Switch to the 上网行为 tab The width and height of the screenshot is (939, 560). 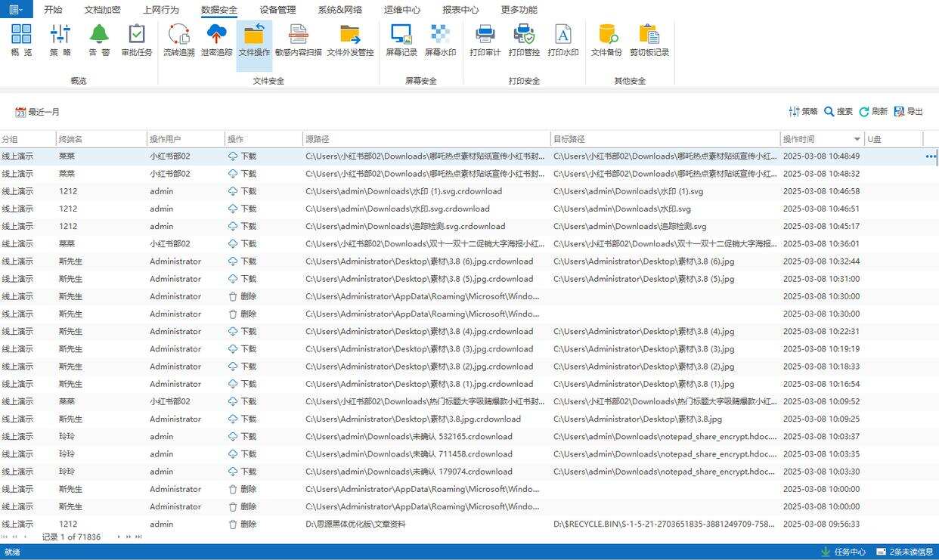tap(160, 10)
